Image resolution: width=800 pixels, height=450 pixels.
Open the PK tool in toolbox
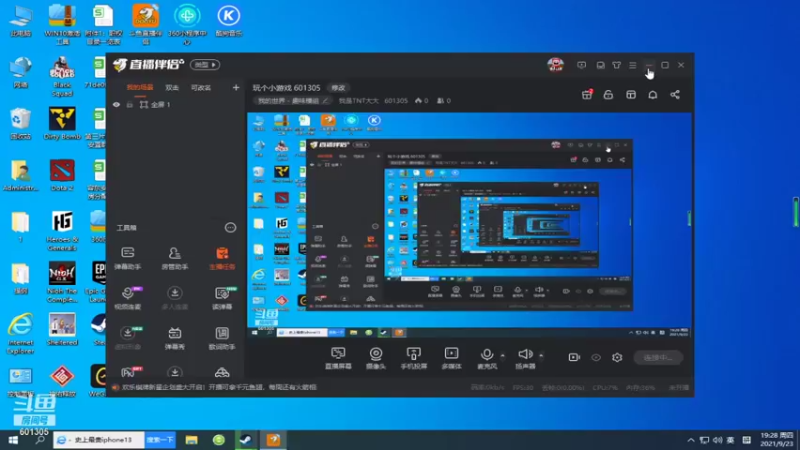(x=130, y=372)
